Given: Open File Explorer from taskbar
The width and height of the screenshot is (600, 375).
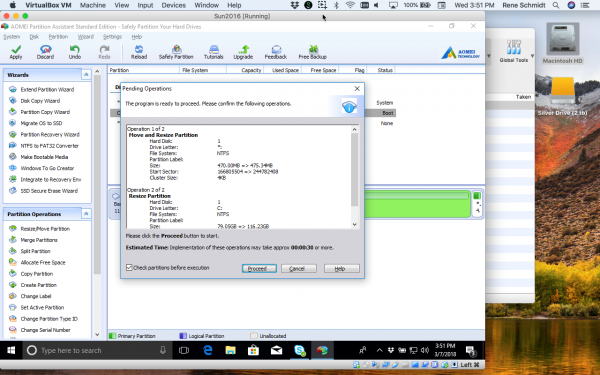Looking at the screenshot, I should tap(230, 350).
